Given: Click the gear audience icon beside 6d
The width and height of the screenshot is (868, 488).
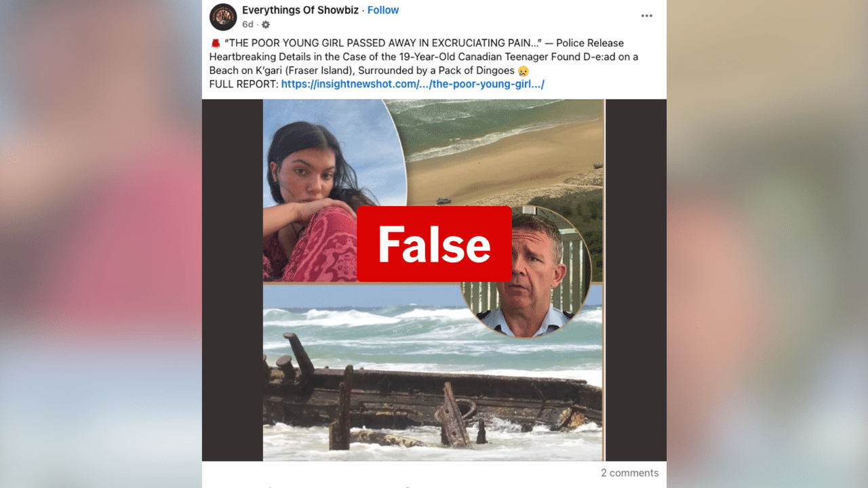Looking at the screenshot, I should coord(266,24).
